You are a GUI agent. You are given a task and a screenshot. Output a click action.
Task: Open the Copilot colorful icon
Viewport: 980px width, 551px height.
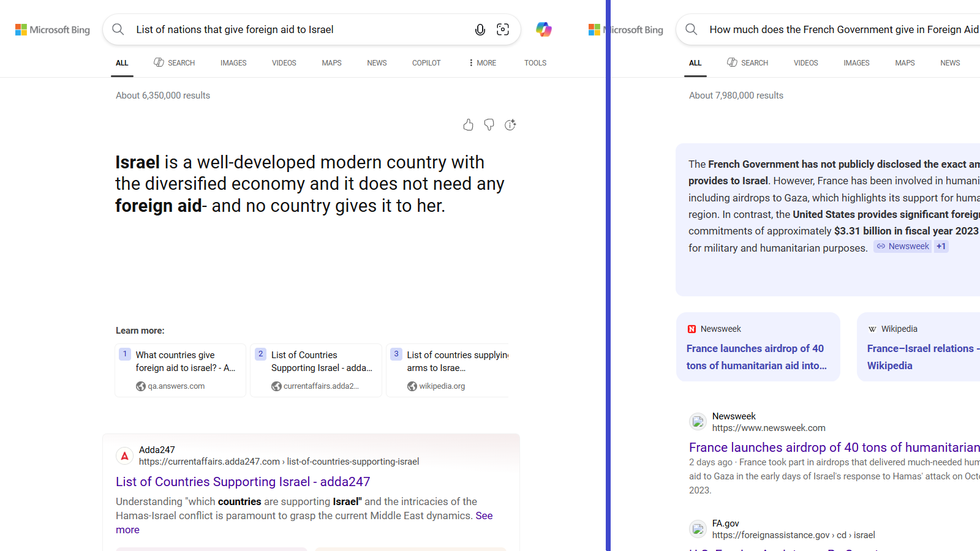pos(544,29)
